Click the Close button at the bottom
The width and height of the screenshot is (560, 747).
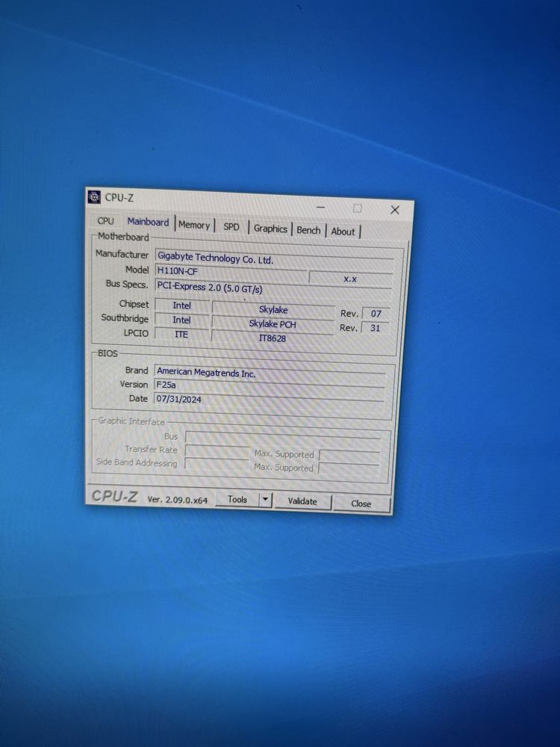coord(361,503)
